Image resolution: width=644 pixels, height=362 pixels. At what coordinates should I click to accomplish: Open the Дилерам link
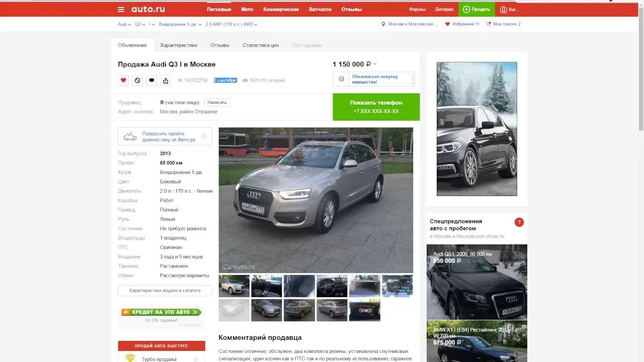point(444,9)
